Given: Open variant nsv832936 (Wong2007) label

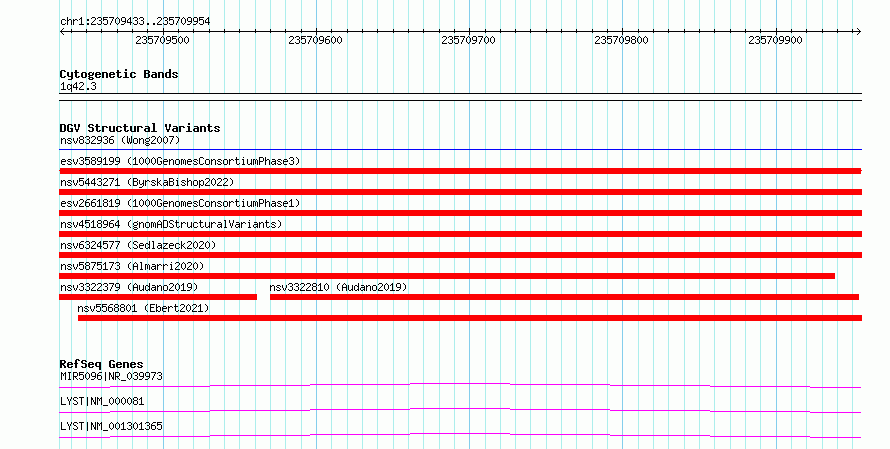Looking at the screenshot, I should click(x=120, y=140).
